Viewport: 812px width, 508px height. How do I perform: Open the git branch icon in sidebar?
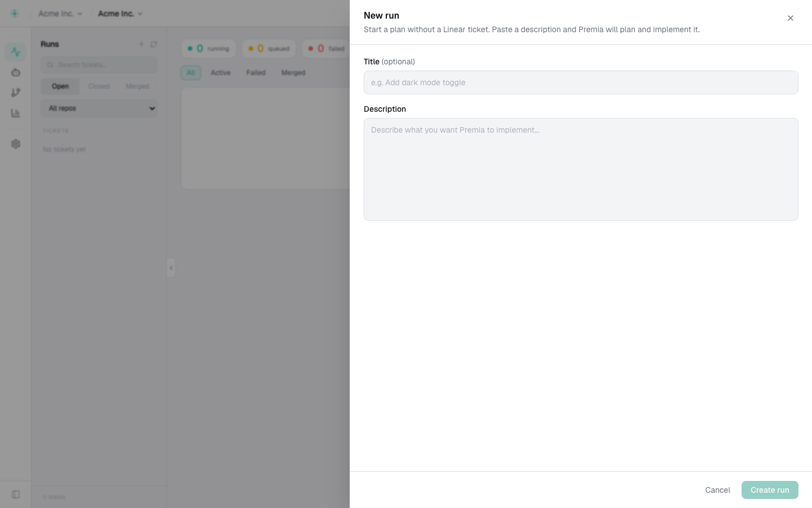16,93
